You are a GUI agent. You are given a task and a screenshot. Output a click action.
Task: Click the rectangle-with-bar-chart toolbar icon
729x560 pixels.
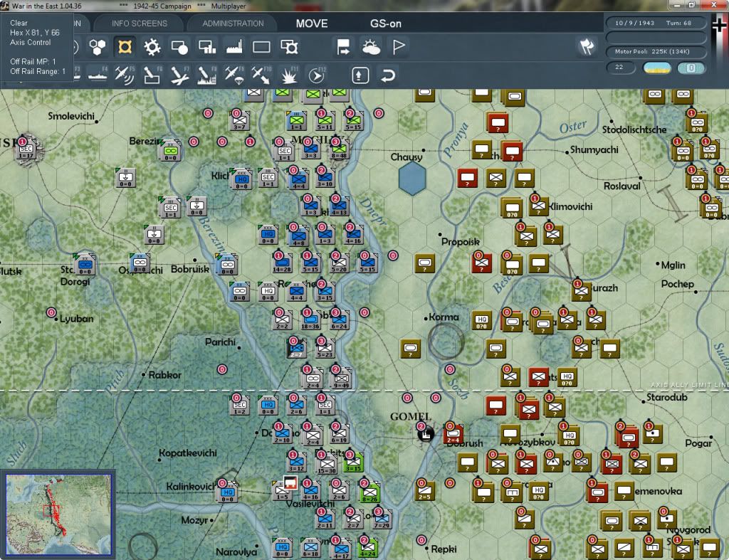(x=207, y=47)
